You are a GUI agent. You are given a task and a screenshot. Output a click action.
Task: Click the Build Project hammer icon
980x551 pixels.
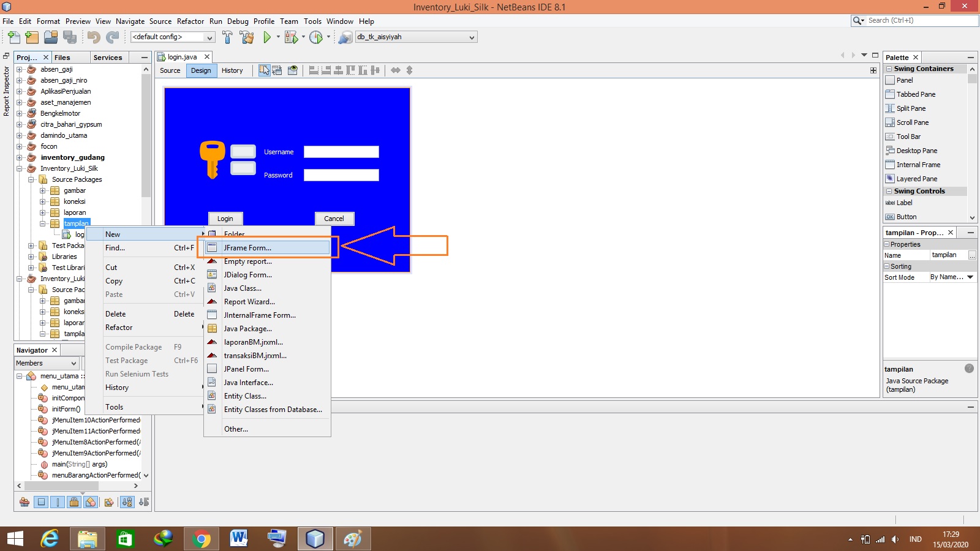228,37
